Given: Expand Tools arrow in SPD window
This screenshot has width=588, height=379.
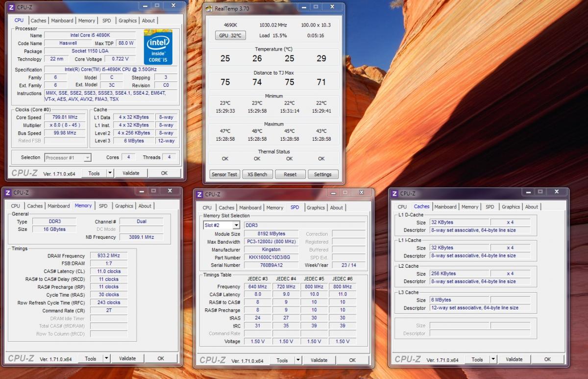Looking at the screenshot, I should tap(298, 360).
